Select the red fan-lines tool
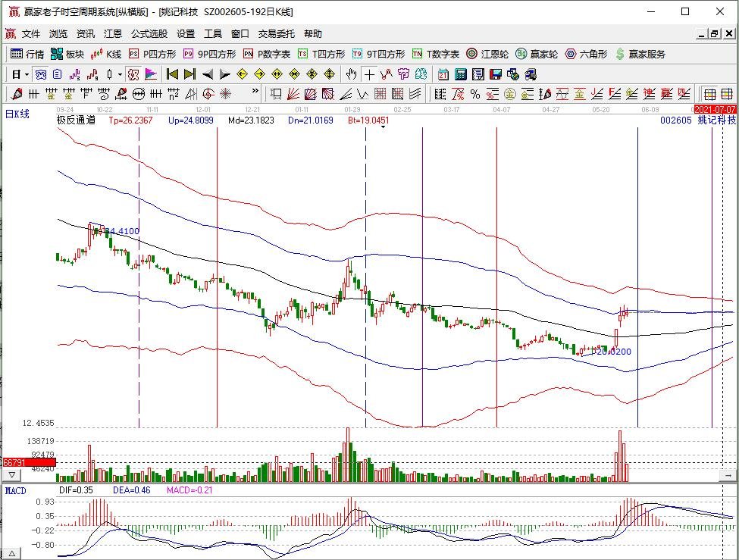The width and height of the screenshot is (739, 560). (x=293, y=94)
